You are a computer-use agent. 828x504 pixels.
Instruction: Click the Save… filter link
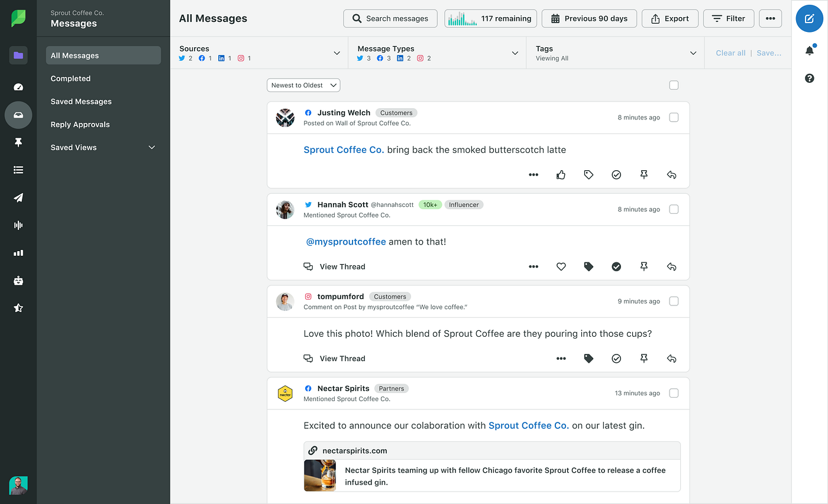click(x=769, y=53)
